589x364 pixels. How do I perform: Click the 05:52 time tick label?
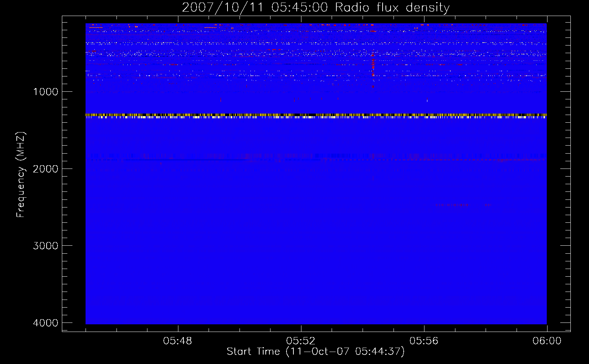click(x=301, y=341)
